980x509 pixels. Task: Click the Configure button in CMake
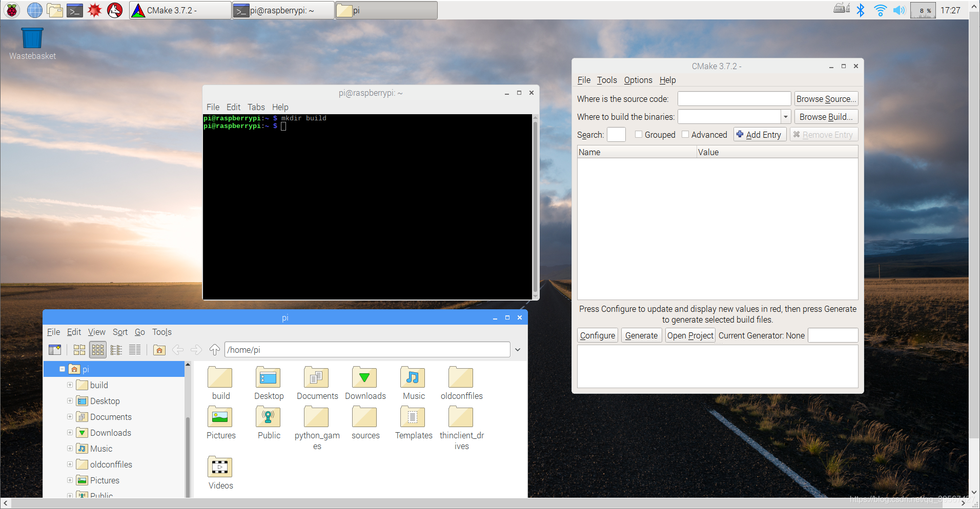click(x=598, y=335)
